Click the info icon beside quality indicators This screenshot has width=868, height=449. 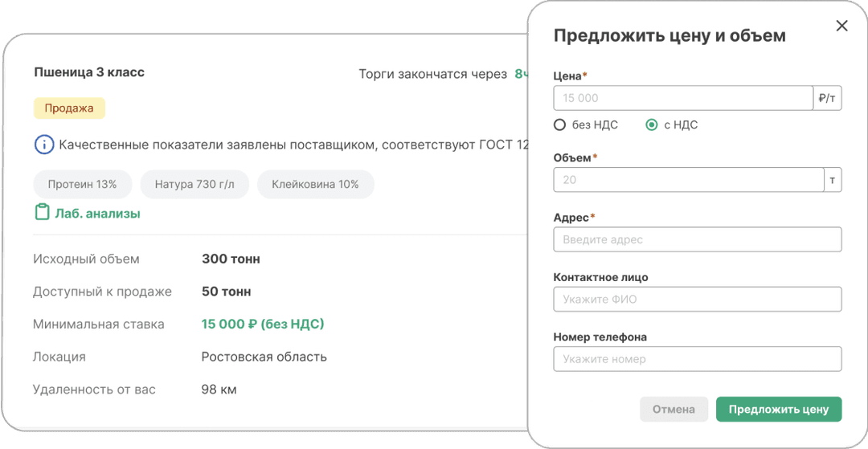coord(43,145)
